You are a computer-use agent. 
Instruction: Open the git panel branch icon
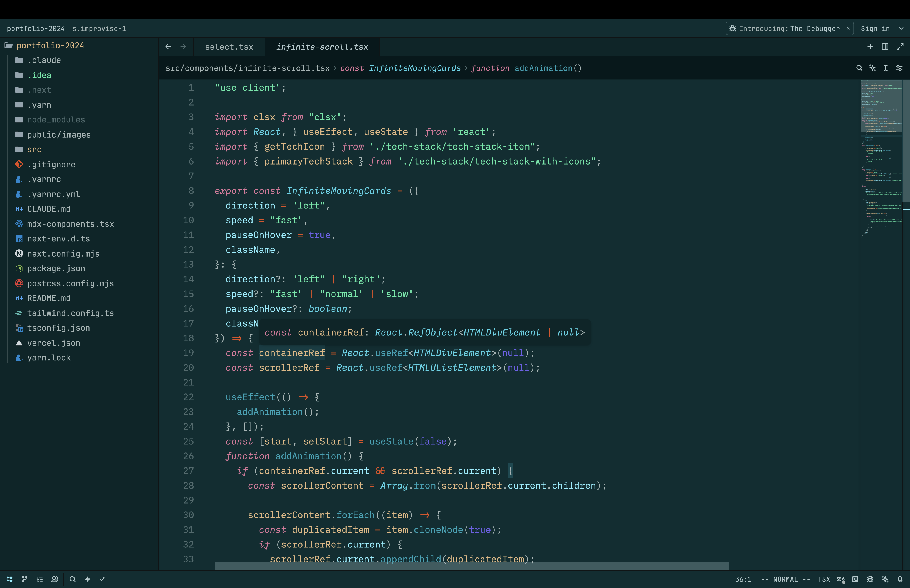(x=24, y=579)
